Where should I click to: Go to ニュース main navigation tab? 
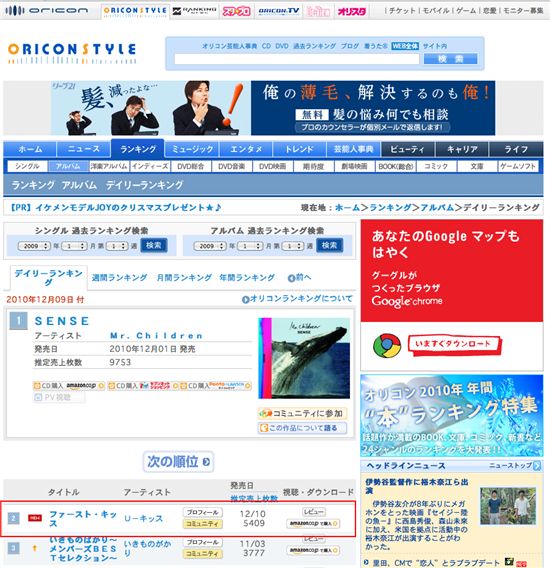84,149
